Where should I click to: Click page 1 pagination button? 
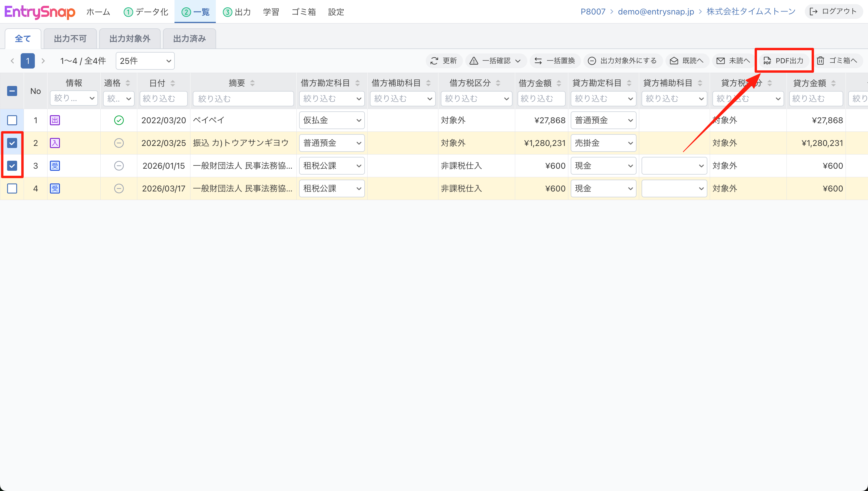[28, 61]
